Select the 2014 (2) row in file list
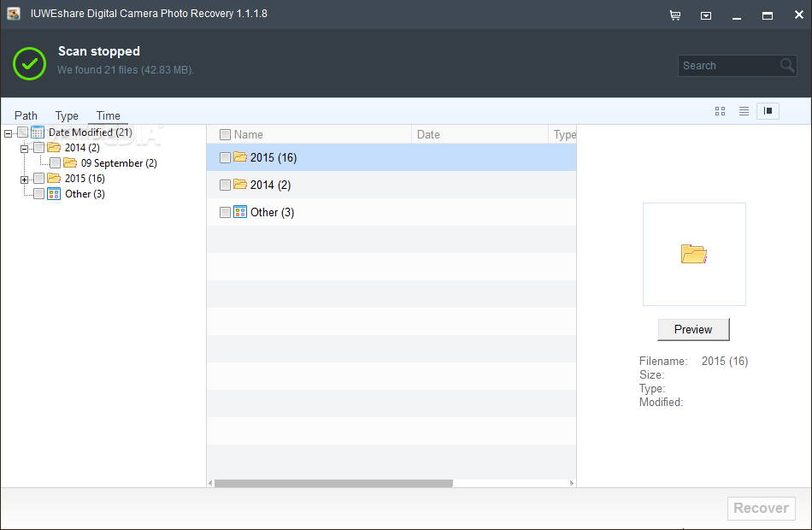This screenshot has height=530, width=812. click(391, 185)
